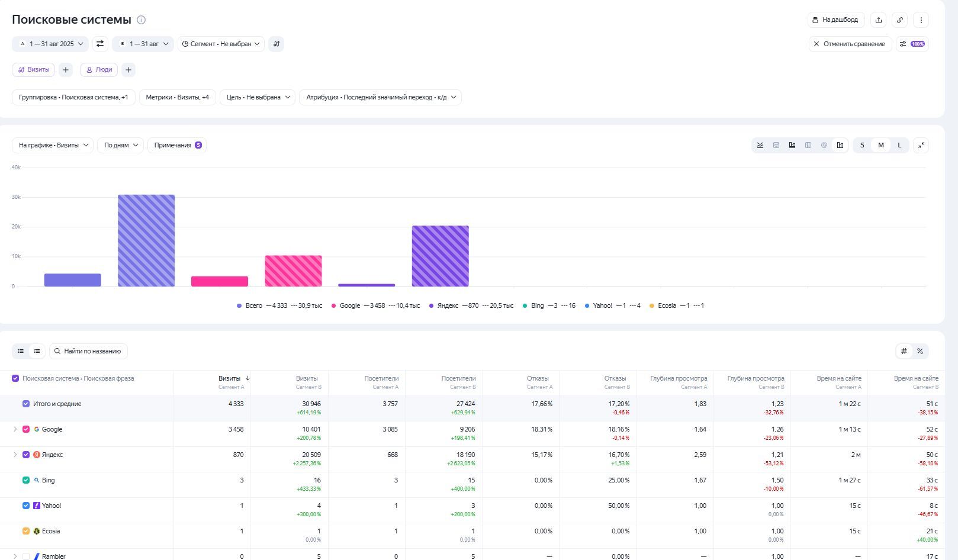This screenshot has width=958, height=560.
Task: Toggle the Google row checkbox
Action: pyautogui.click(x=26, y=429)
